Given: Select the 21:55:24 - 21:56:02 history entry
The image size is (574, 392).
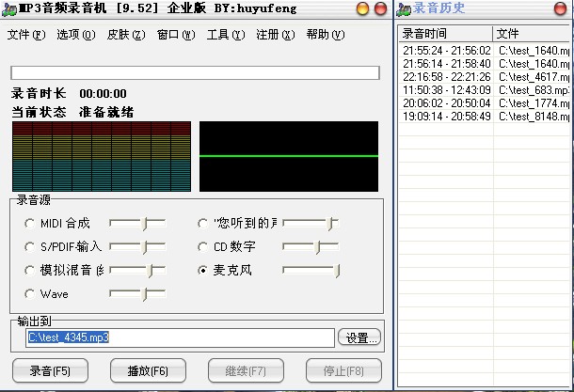Looking at the screenshot, I should coord(446,51).
